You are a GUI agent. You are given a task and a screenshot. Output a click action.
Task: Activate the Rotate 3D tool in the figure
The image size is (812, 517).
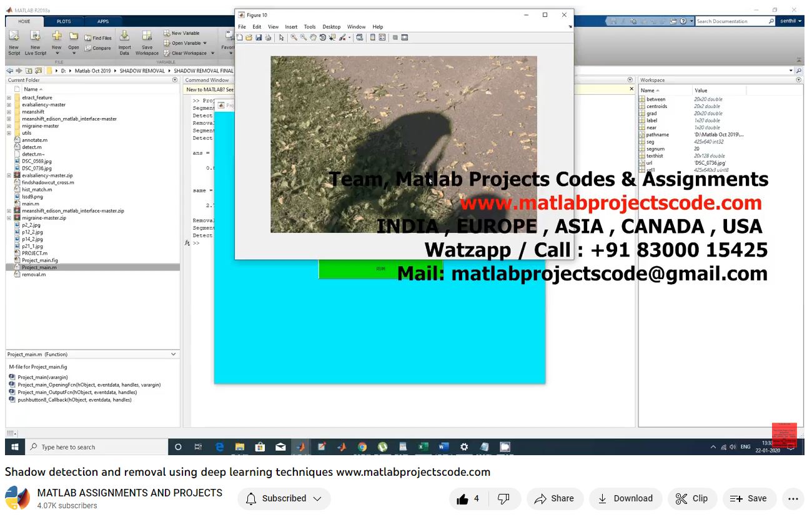point(322,37)
